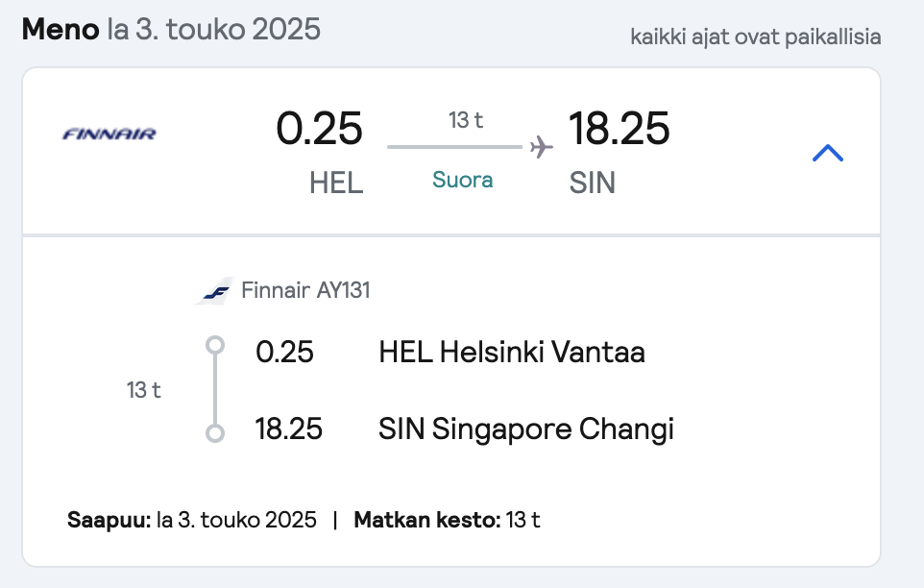Screen dimensions: 924x588
Task: Click the 13 t label beside the timeline
Action: point(143,390)
